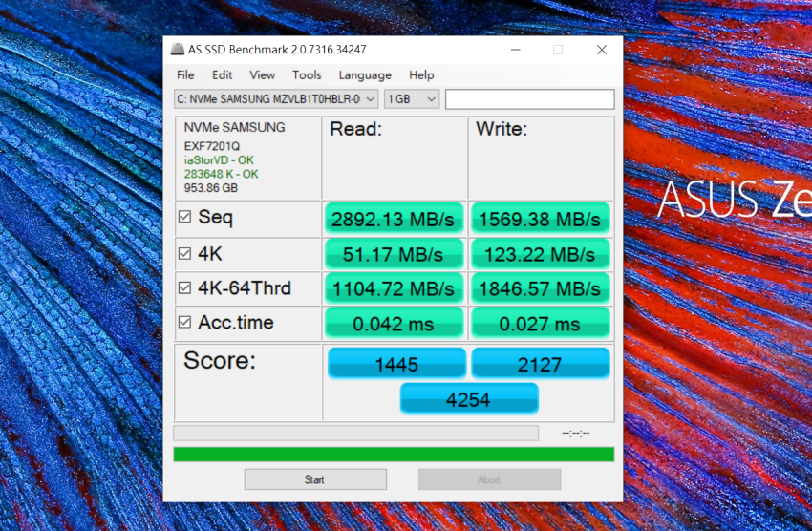This screenshot has width=812, height=531.
Task: Open the Edit menu
Action: click(223, 75)
